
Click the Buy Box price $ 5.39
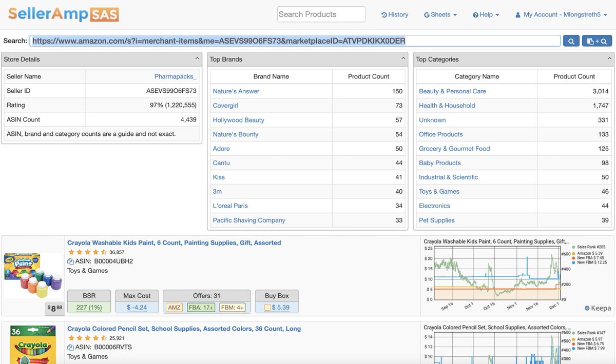[280, 308]
